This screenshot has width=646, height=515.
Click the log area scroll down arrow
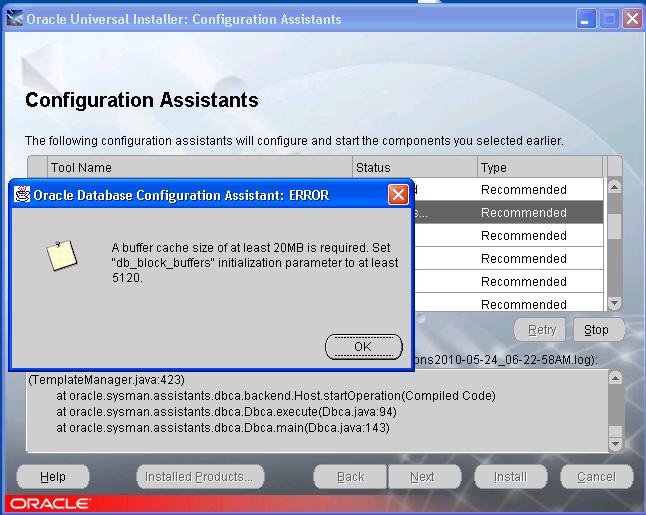tap(615, 443)
